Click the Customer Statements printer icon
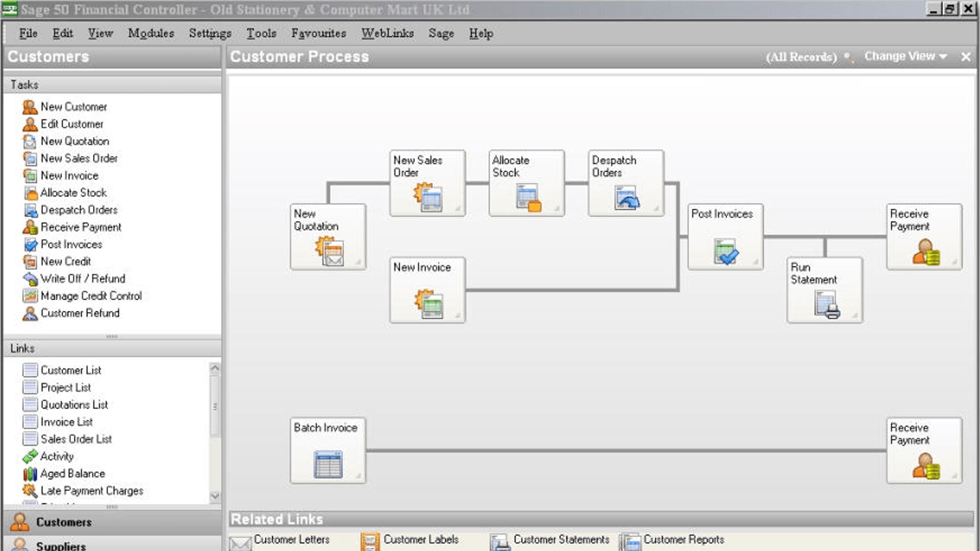 500,542
